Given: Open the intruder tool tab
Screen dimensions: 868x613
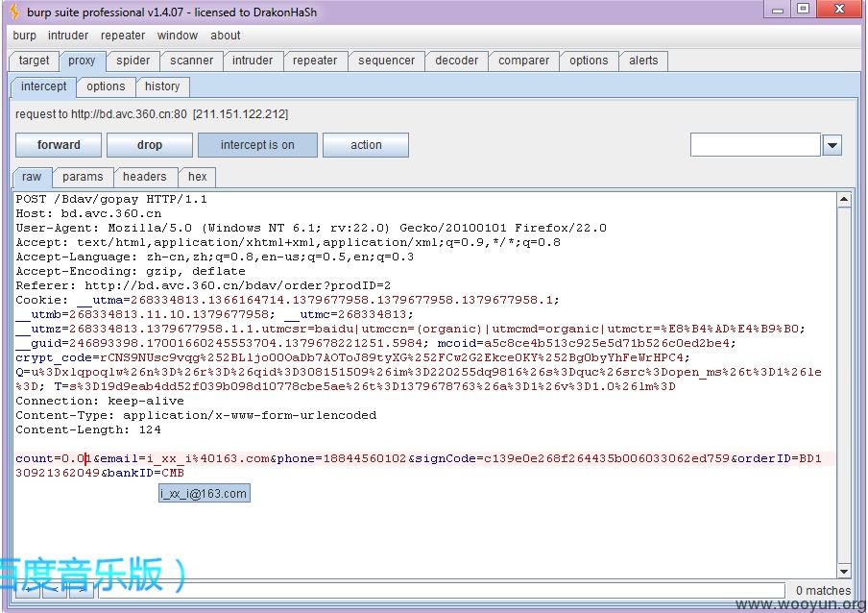Looking at the screenshot, I should pos(253,61).
